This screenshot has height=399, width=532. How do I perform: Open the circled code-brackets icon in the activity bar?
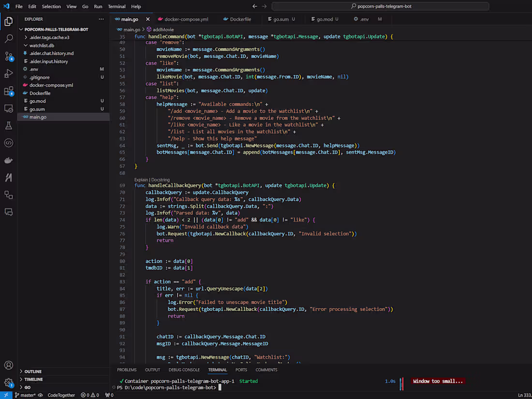point(9,143)
